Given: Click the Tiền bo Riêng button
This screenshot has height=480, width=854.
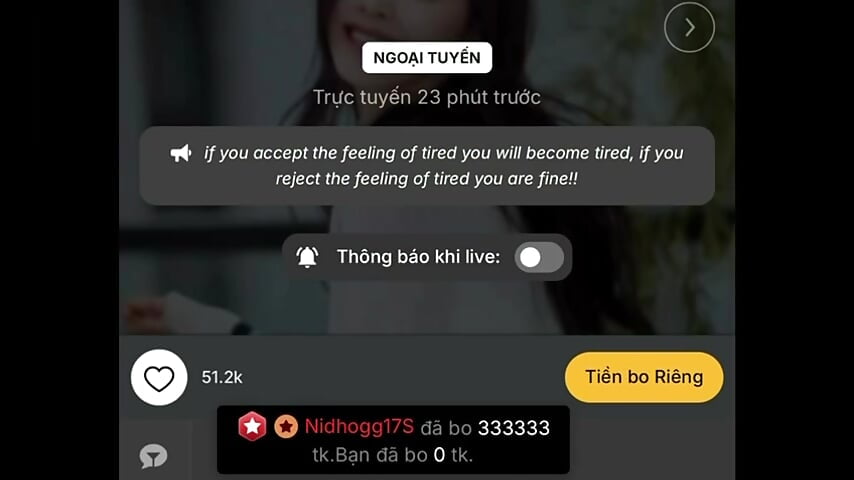Looking at the screenshot, I should (644, 377).
